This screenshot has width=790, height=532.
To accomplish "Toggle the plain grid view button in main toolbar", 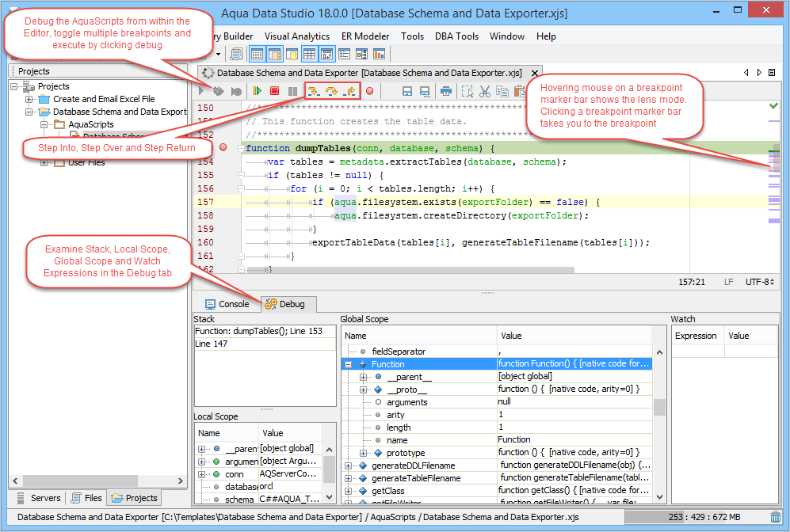I will coord(309,54).
